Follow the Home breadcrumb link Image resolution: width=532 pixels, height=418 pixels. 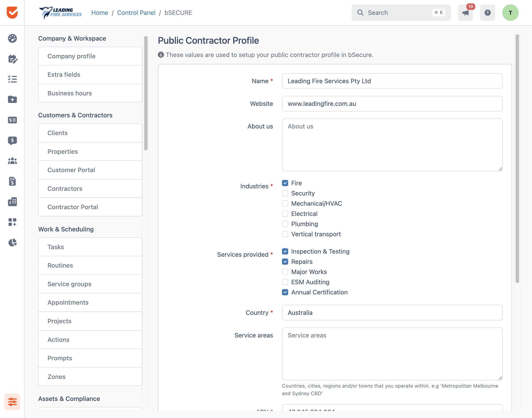(x=100, y=13)
